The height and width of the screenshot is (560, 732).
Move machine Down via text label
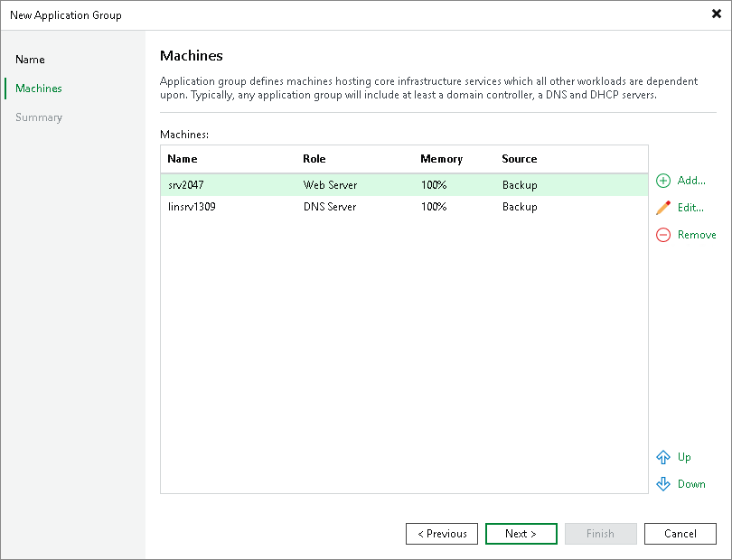click(691, 484)
